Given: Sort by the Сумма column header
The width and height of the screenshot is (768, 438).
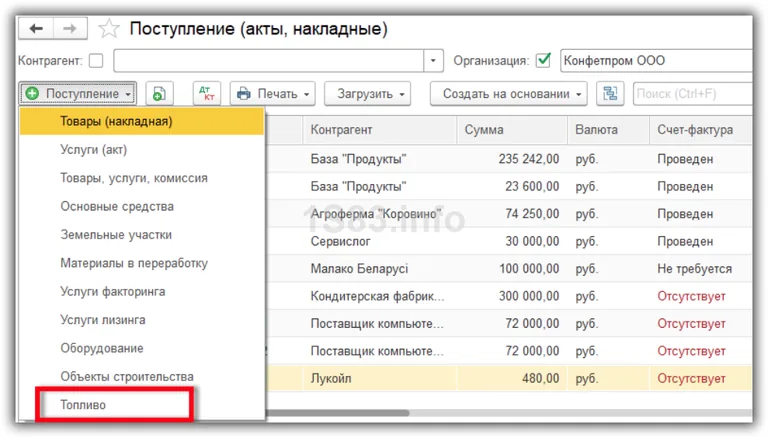Looking at the screenshot, I should (512, 130).
